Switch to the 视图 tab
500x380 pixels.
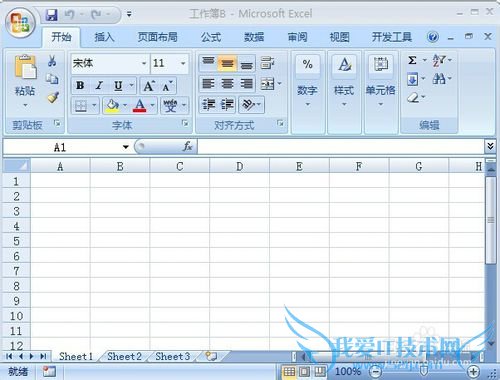click(339, 37)
